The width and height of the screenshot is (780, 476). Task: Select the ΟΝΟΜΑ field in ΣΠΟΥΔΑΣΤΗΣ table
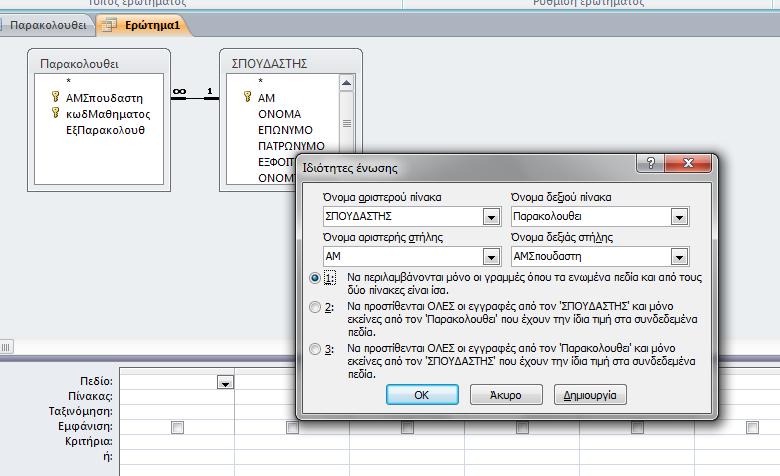pos(279,114)
